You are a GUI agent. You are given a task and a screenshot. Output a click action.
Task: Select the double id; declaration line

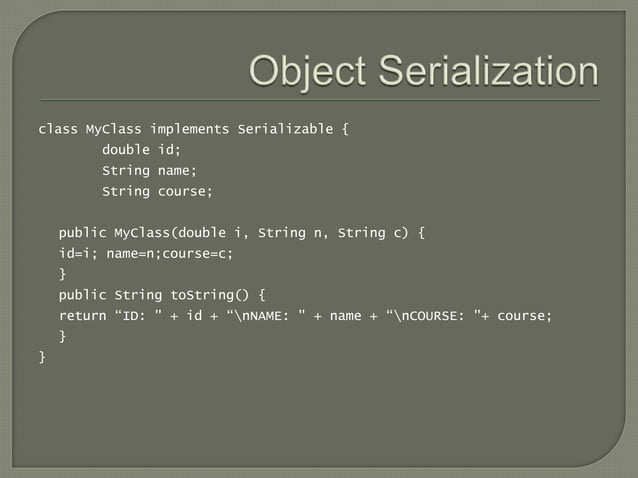coord(141,150)
